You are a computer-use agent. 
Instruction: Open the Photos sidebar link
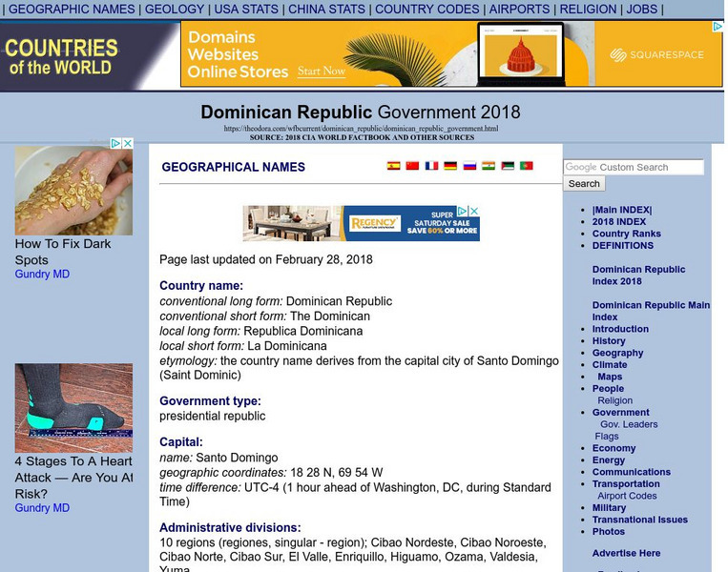point(608,532)
